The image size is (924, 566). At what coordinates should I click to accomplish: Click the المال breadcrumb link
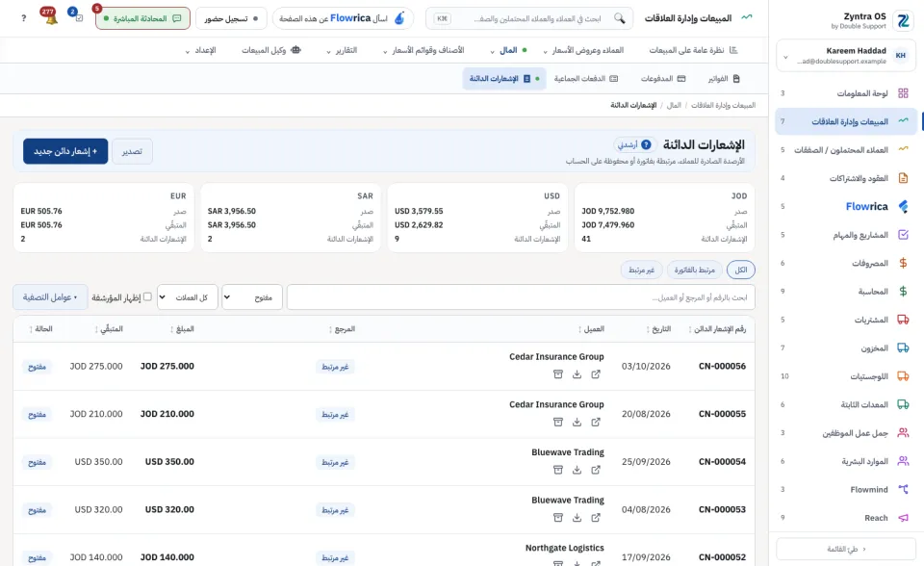coord(674,105)
